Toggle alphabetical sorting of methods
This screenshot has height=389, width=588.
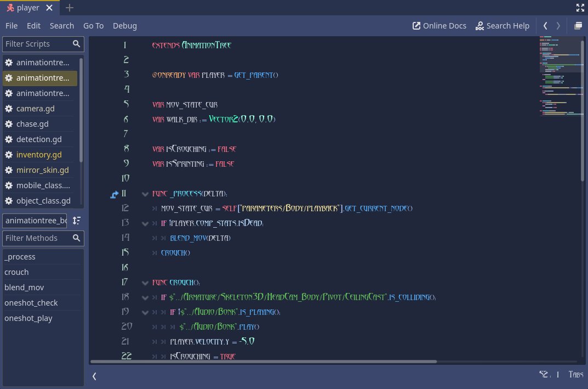tap(77, 221)
